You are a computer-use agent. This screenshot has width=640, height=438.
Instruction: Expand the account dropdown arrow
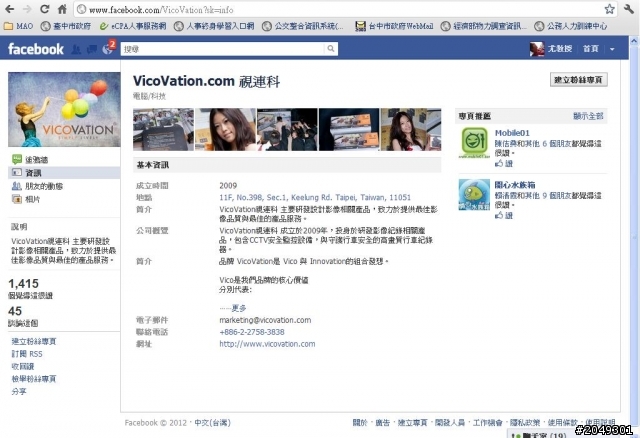tap(612, 49)
